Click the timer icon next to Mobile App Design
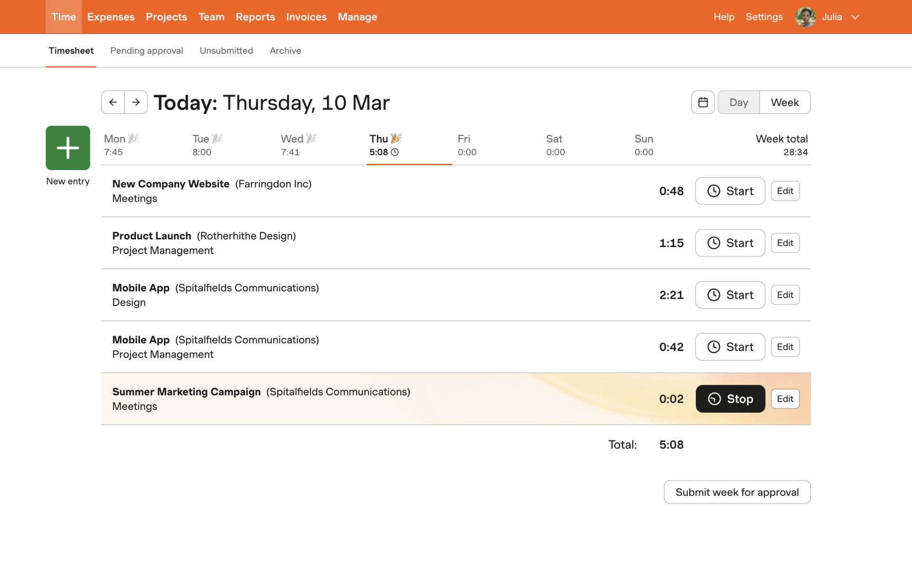 click(713, 294)
